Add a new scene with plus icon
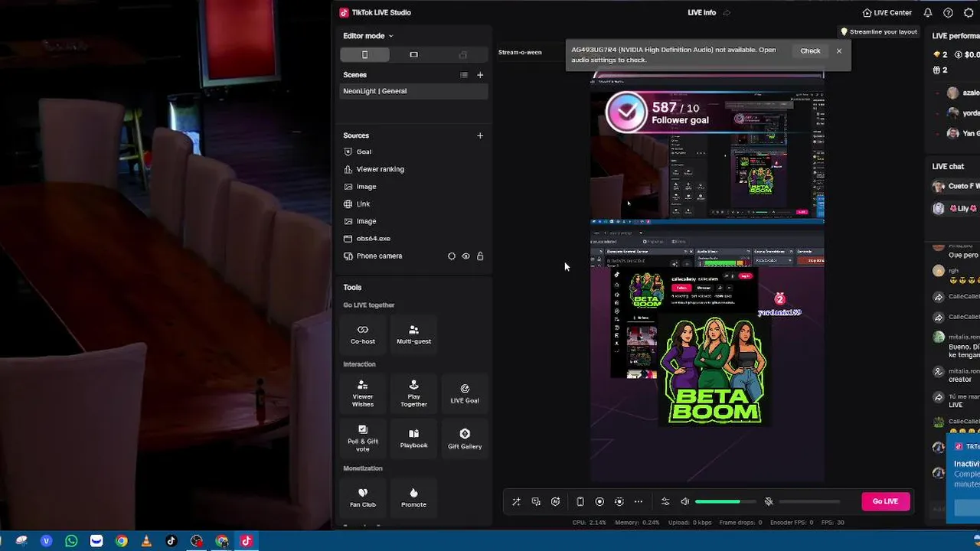This screenshot has height=551, width=980. [x=480, y=75]
